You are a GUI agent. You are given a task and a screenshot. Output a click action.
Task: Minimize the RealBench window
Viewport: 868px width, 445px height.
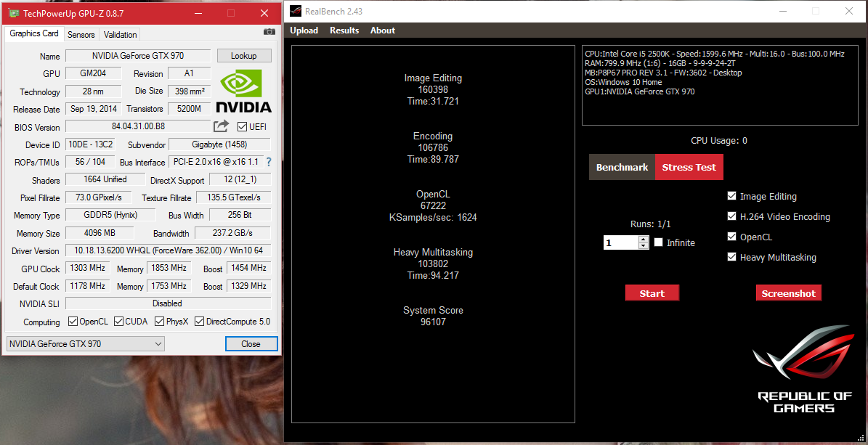pyautogui.click(x=783, y=11)
